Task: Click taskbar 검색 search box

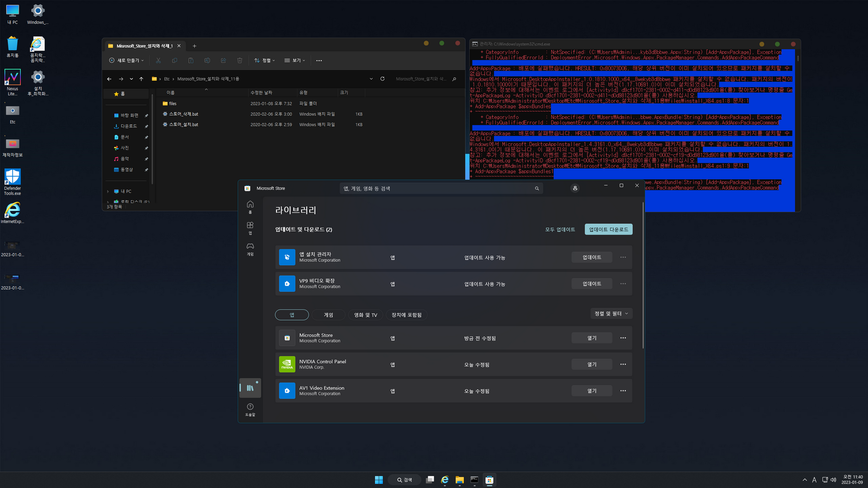Action: 404,480
